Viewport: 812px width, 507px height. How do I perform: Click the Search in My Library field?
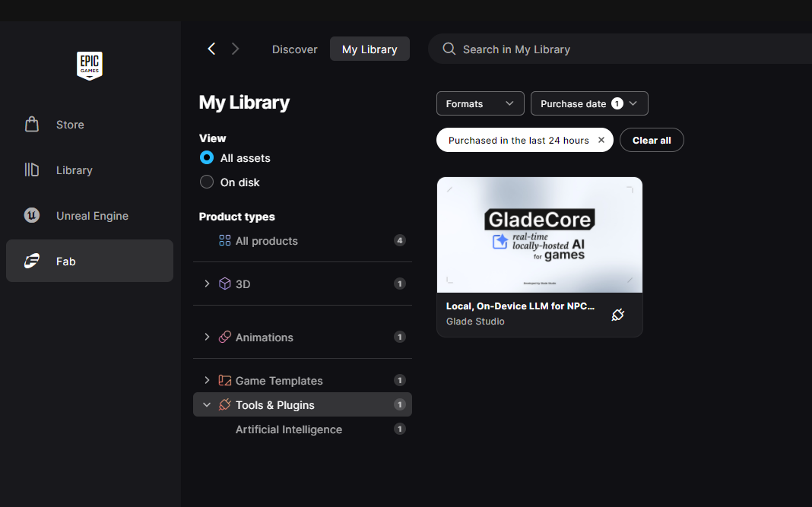coord(621,49)
